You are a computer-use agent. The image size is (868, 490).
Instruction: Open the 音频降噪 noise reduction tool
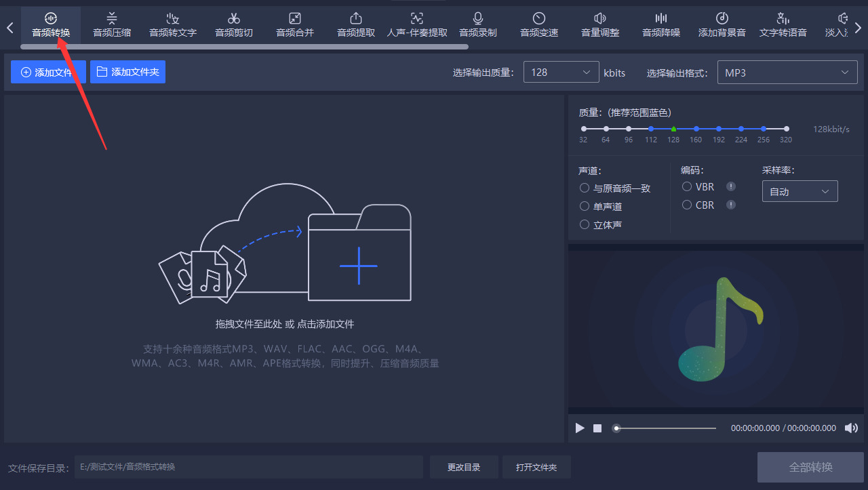[x=661, y=24]
